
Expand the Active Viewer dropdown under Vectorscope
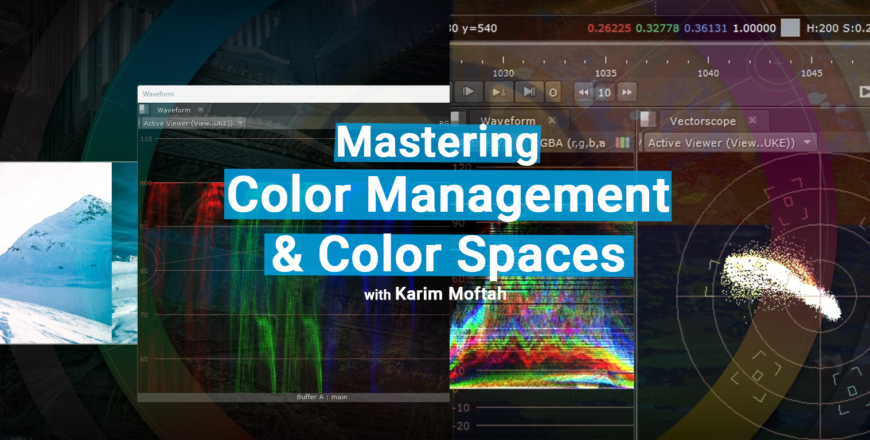point(730,143)
